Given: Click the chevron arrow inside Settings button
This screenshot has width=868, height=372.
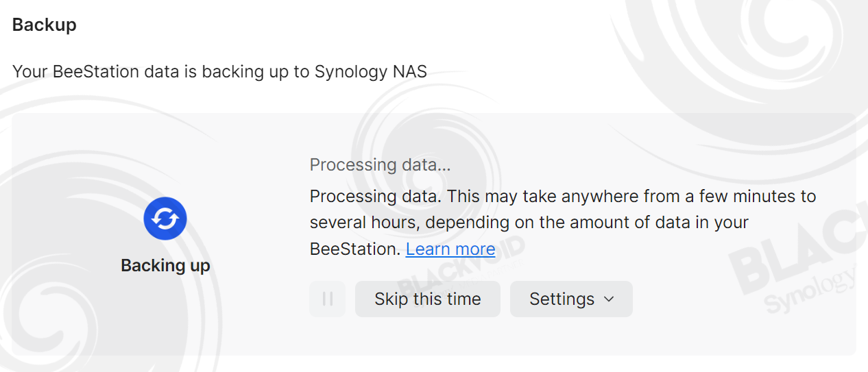Looking at the screenshot, I should pos(608,299).
